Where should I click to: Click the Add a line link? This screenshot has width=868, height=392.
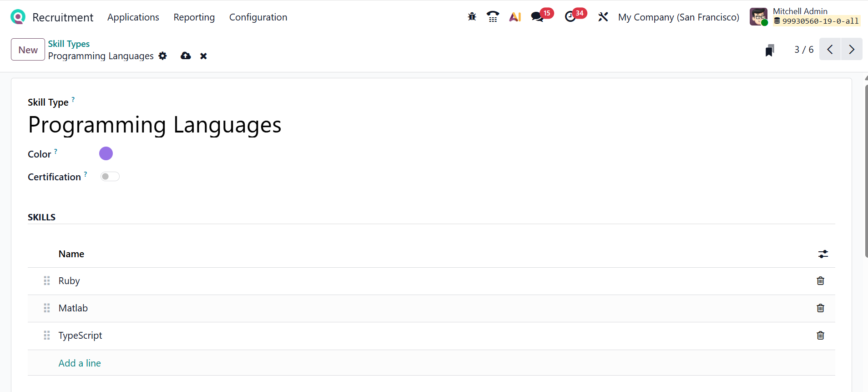(x=80, y=363)
